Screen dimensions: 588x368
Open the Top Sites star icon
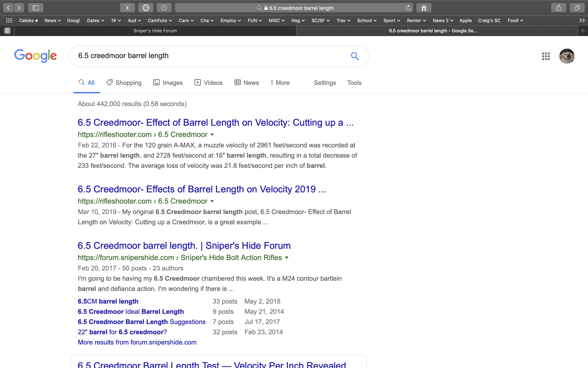127,8
